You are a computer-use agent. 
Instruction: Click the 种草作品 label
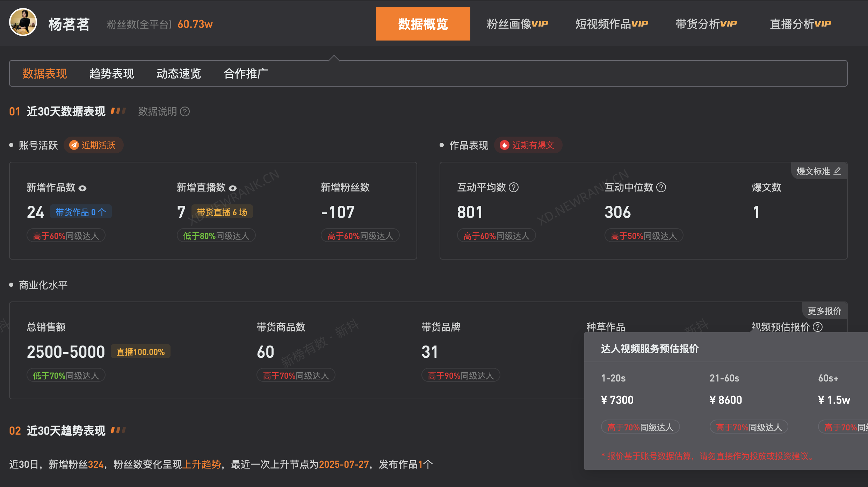tap(606, 327)
